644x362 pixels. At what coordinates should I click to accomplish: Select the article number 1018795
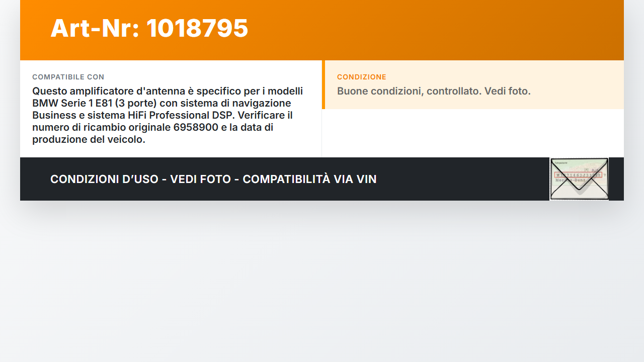(x=197, y=28)
